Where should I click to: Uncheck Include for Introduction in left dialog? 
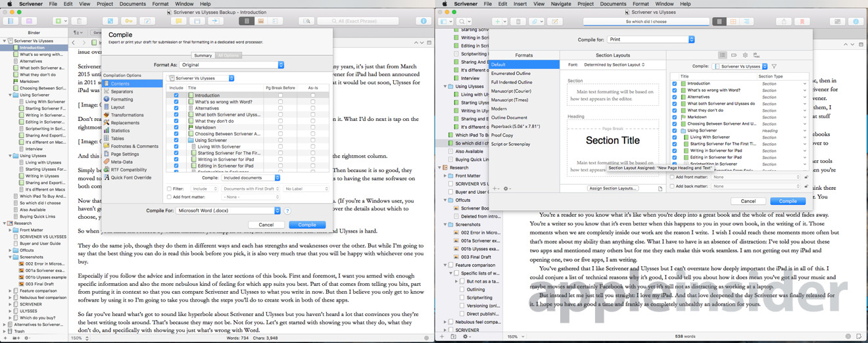coord(176,95)
